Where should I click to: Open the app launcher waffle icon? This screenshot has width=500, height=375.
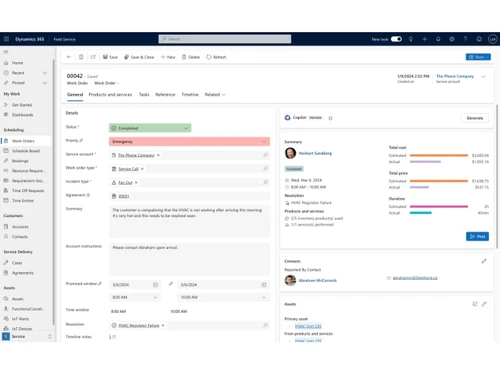pyautogui.click(x=6, y=39)
